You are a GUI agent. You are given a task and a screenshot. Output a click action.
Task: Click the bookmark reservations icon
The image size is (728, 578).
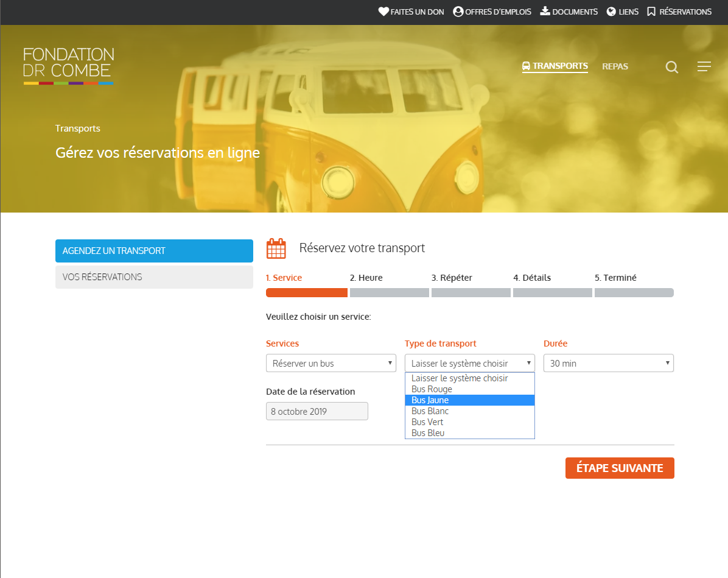[651, 12]
